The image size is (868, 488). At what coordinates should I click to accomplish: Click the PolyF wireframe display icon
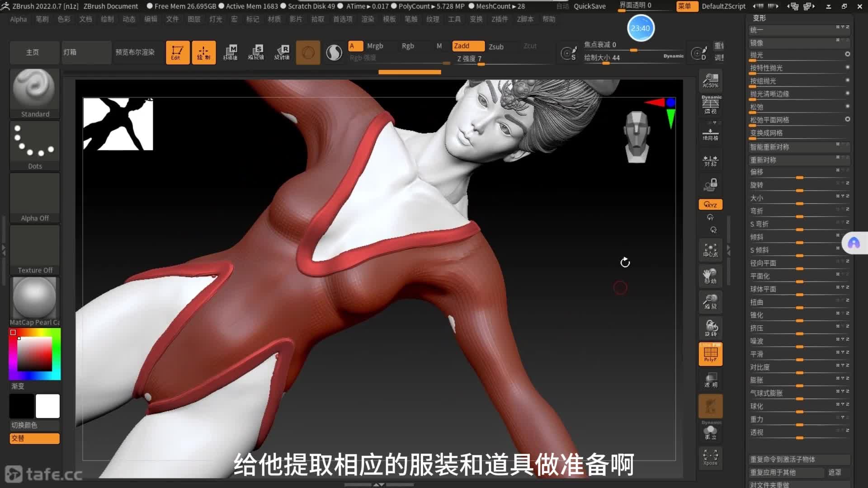click(x=710, y=354)
